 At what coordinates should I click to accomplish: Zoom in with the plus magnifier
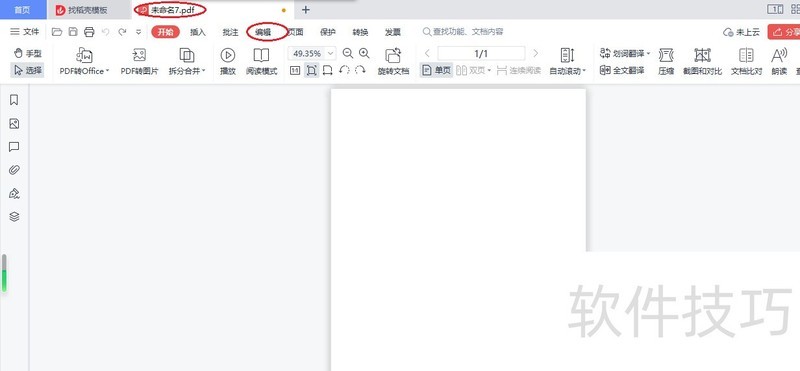click(x=364, y=53)
